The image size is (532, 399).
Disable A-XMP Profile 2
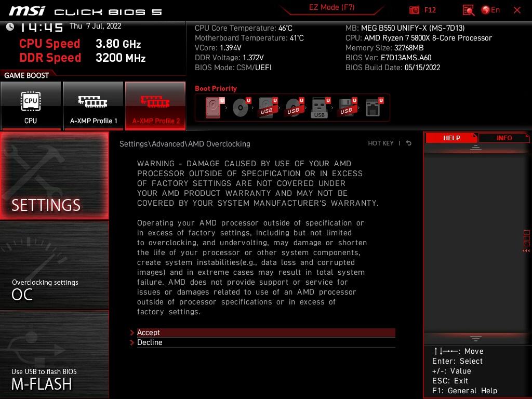point(155,105)
